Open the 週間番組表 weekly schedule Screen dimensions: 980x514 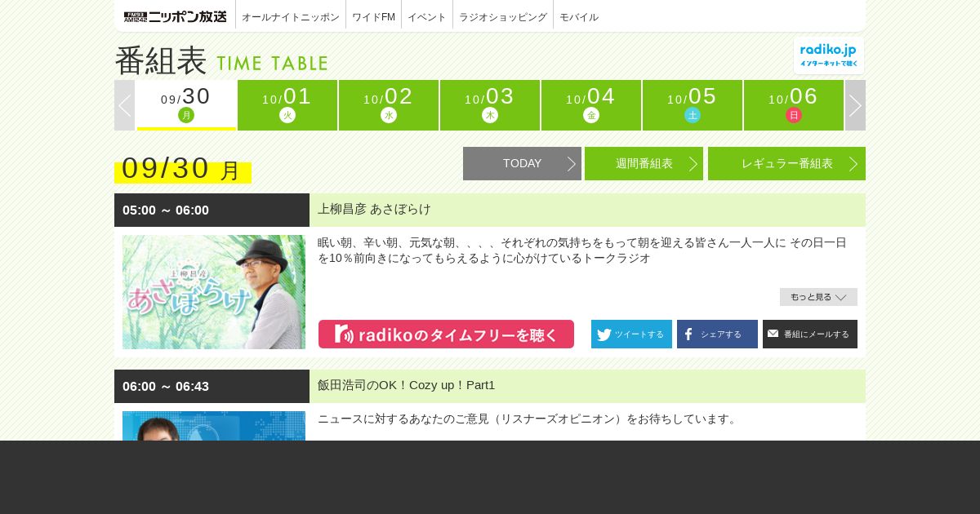coord(644,163)
